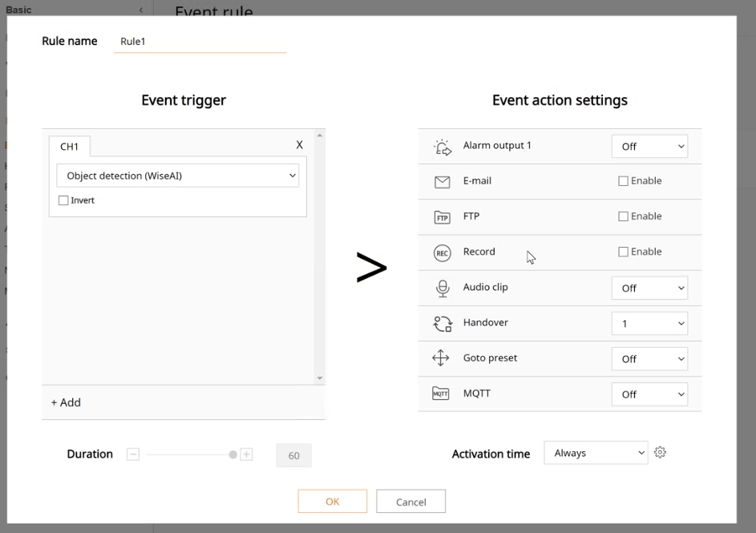Confirm the rule with OK
Screen dimensions: 756x533
point(332,502)
